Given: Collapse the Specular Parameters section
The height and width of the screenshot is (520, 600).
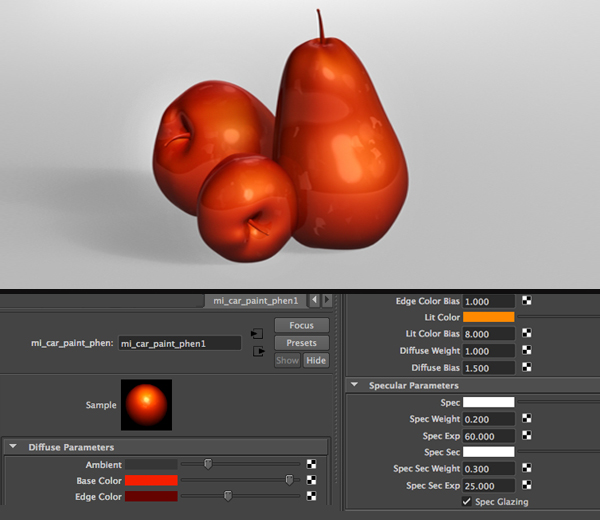Looking at the screenshot, I should pyautogui.click(x=354, y=385).
